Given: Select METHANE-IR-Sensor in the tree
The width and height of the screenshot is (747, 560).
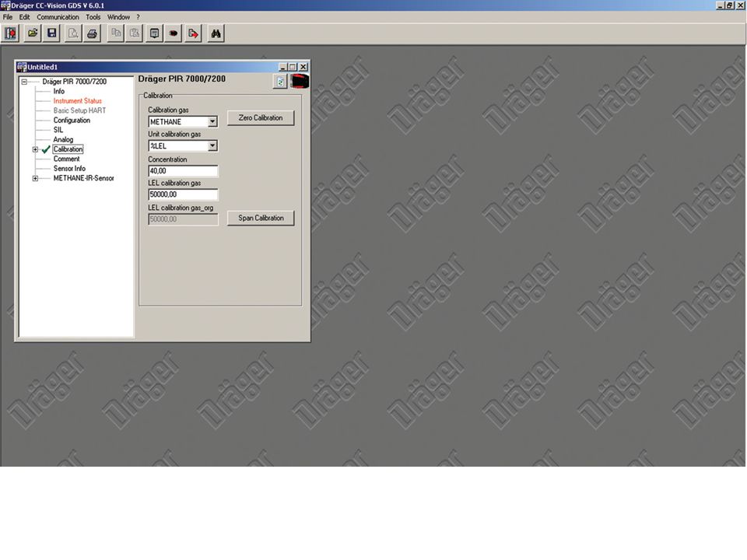Looking at the screenshot, I should point(83,178).
